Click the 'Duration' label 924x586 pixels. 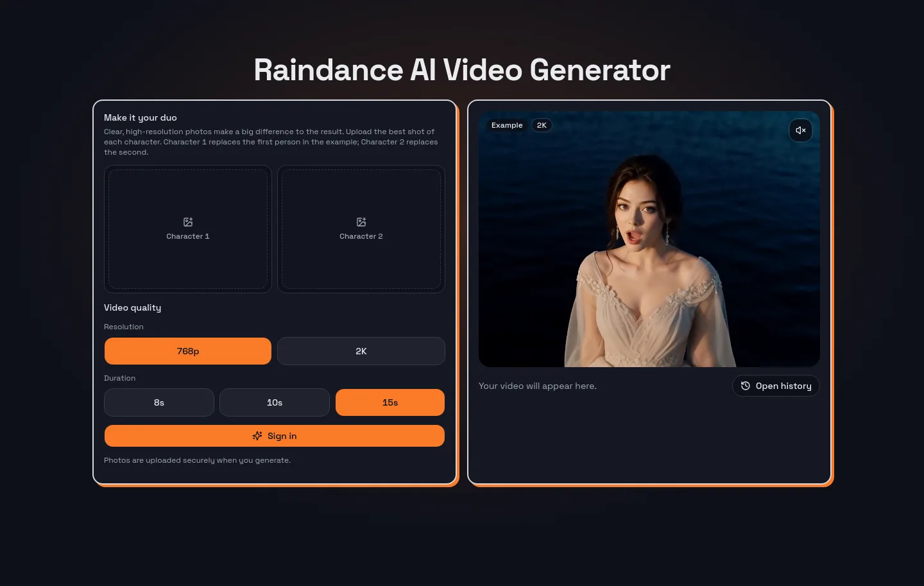tap(120, 378)
